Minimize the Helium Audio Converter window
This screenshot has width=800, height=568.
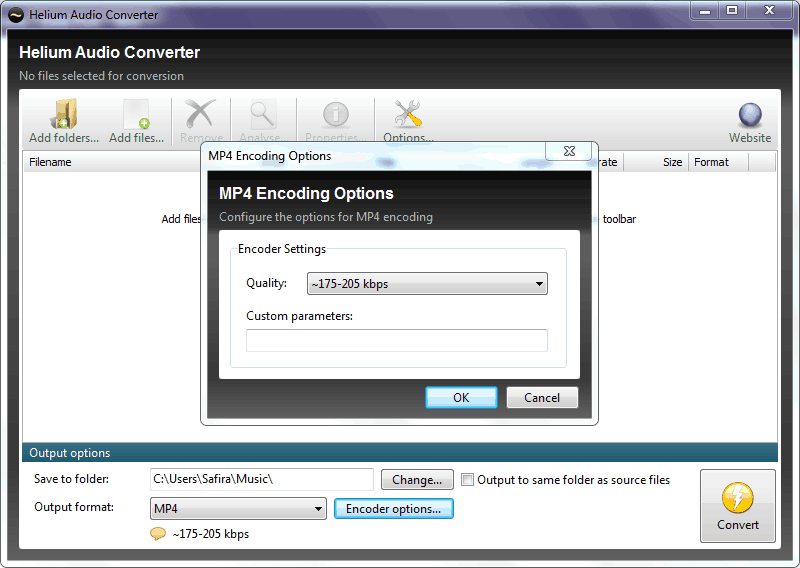pos(705,10)
